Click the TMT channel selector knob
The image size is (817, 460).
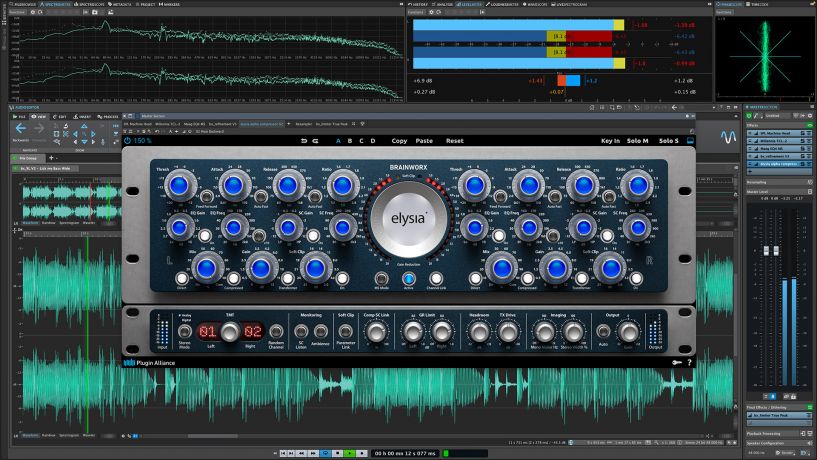(230, 331)
